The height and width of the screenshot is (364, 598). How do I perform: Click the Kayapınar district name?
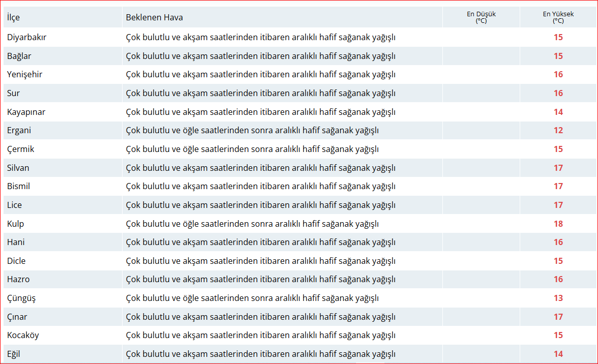(x=26, y=112)
